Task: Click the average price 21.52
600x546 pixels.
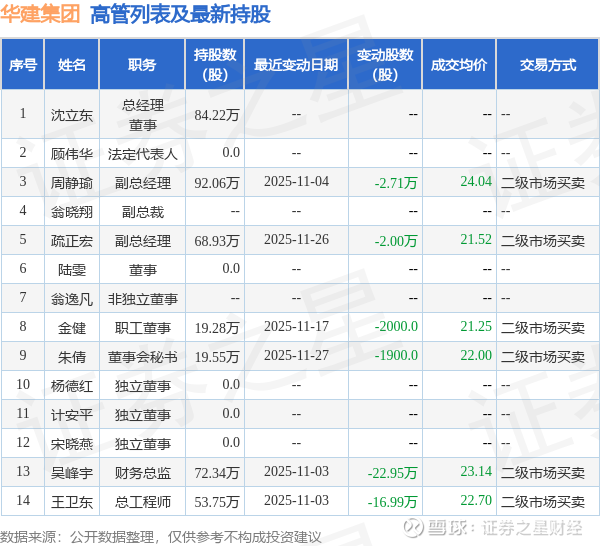Action: click(476, 240)
